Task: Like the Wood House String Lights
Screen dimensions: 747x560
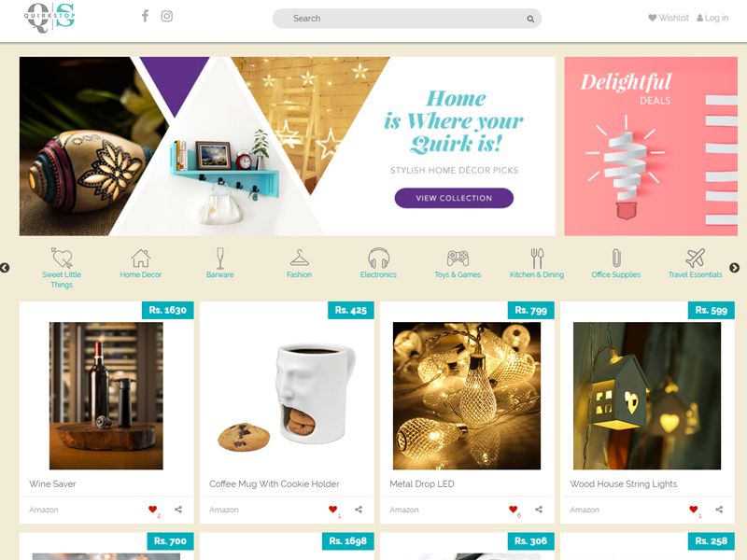Action: point(693,509)
